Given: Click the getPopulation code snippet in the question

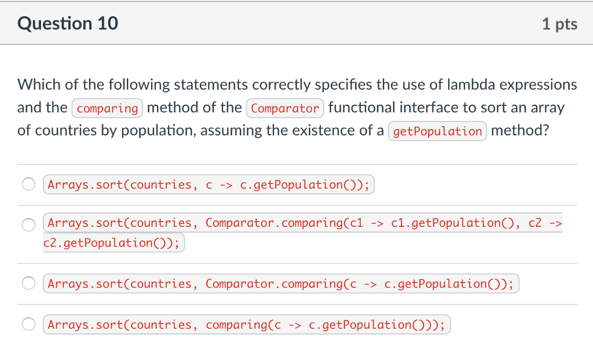Looking at the screenshot, I should pyautogui.click(x=437, y=131).
